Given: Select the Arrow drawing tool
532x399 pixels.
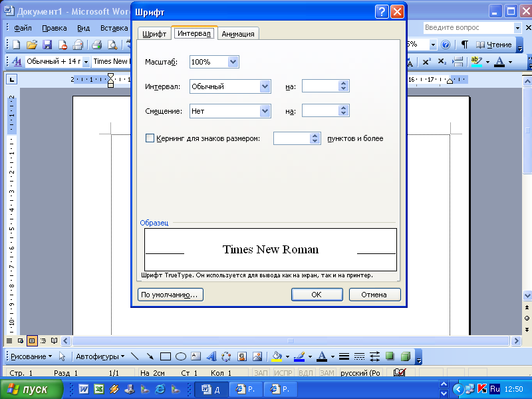Looking at the screenshot, I should point(150,356).
